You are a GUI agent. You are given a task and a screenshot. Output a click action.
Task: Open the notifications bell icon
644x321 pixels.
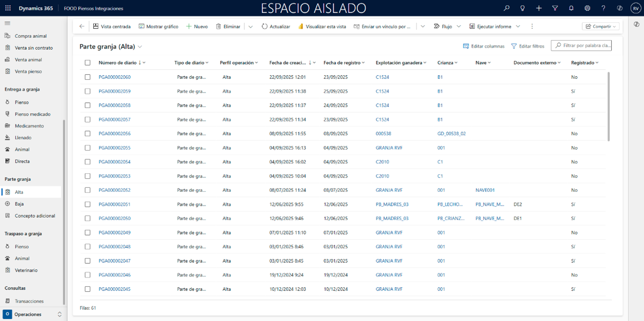[x=571, y=8]
